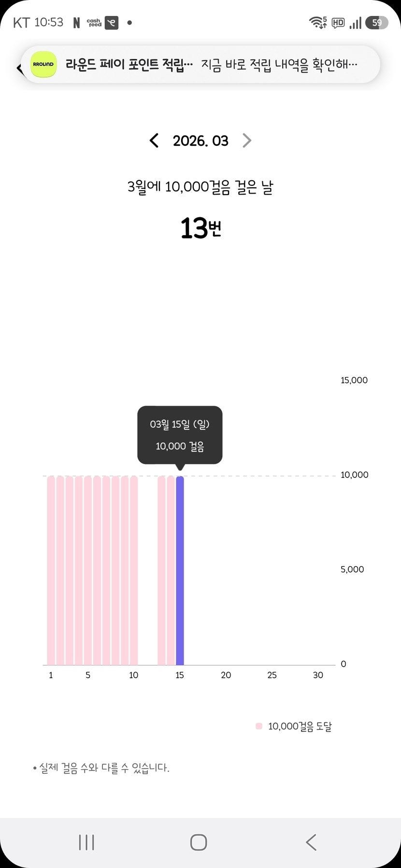
Task: Tap the RROUND app notification icon
Action: tap(43, 64)
